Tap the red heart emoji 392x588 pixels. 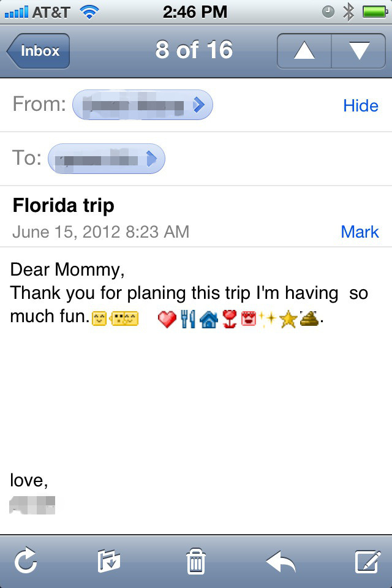coord(167,319)
